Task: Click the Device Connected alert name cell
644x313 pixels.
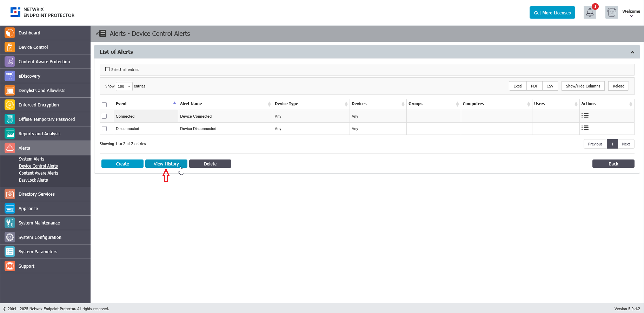Action: (x=225, y=116)
